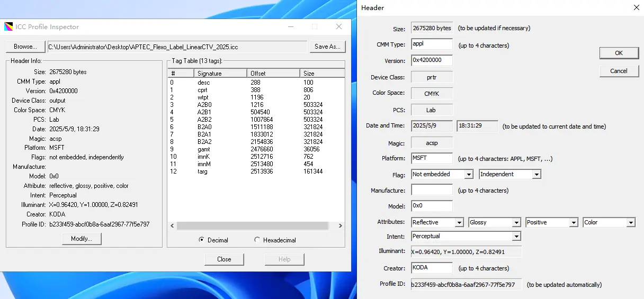Select the 'A2B0' tag row

tap(256, 105)
